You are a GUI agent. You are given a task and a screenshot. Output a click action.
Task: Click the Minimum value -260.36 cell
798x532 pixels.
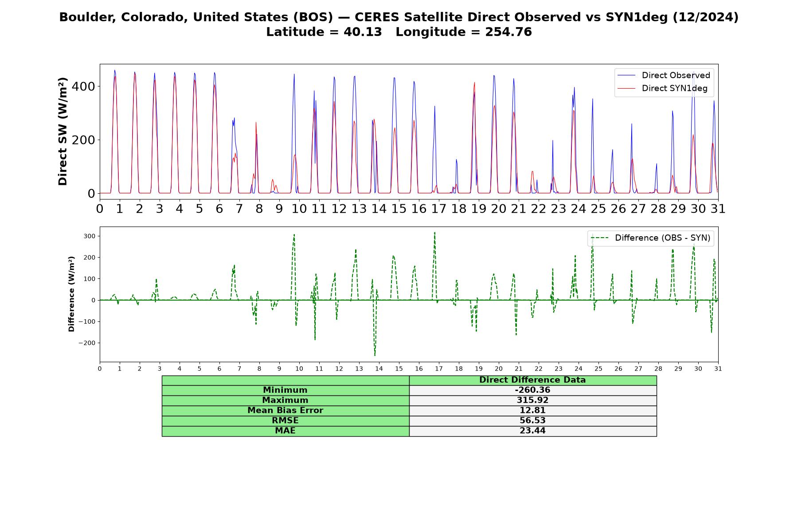[532, 390]
